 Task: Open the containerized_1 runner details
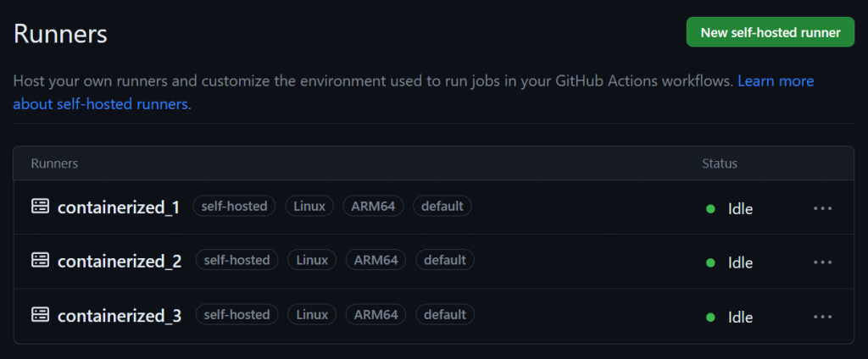pos(118,207)
